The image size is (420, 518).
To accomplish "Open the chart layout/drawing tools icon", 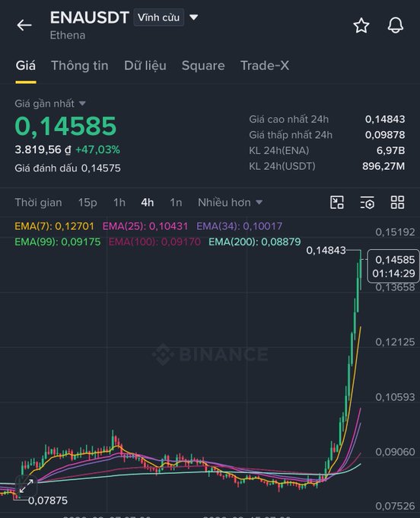I will click(x=337, y=202).
